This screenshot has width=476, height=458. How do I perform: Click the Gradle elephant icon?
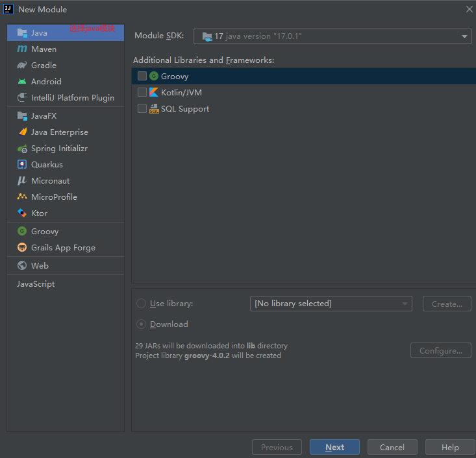22,66
